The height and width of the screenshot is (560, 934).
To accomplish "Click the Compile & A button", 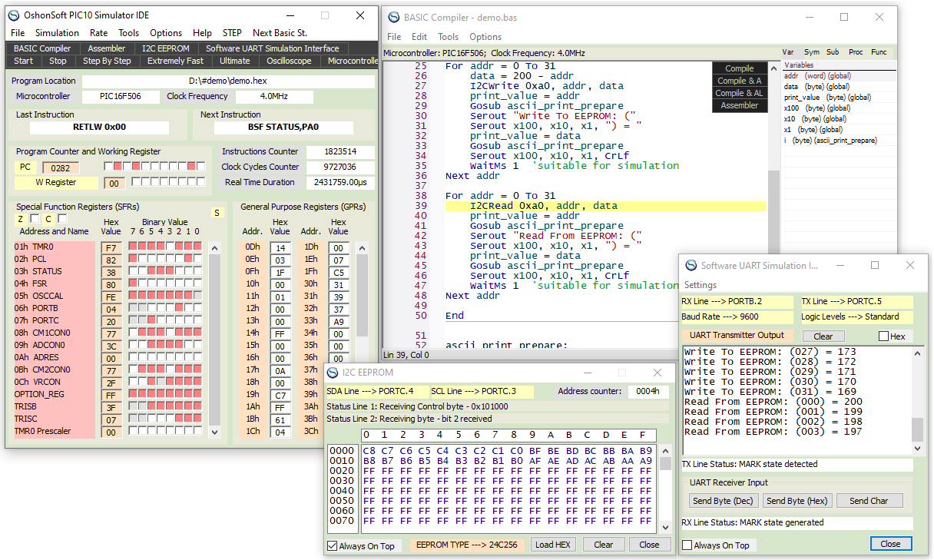I will click(740, 81).
